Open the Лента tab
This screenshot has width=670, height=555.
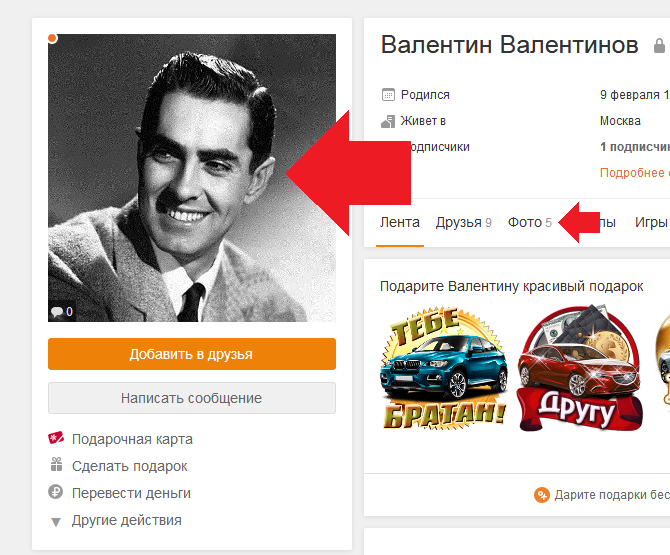click(x=400, y=223)
